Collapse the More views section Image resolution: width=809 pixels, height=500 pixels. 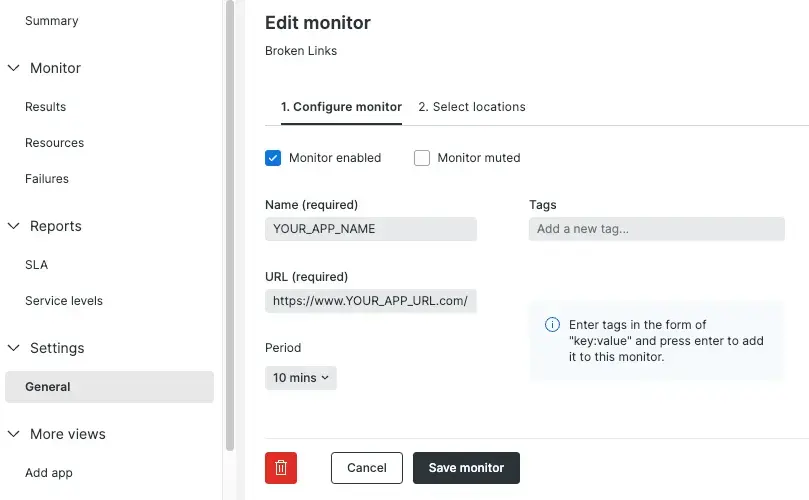click(x=14, y=434)
